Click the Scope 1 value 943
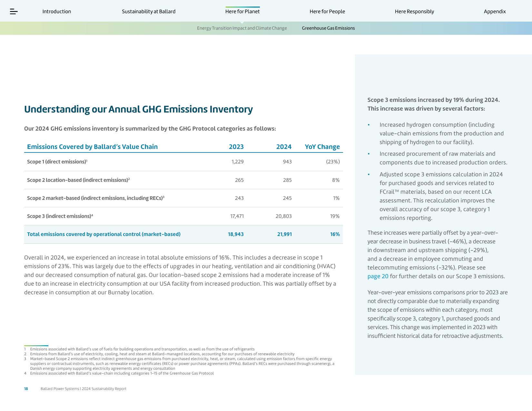The height and width of the screenshot is (411, 532). 287,161
